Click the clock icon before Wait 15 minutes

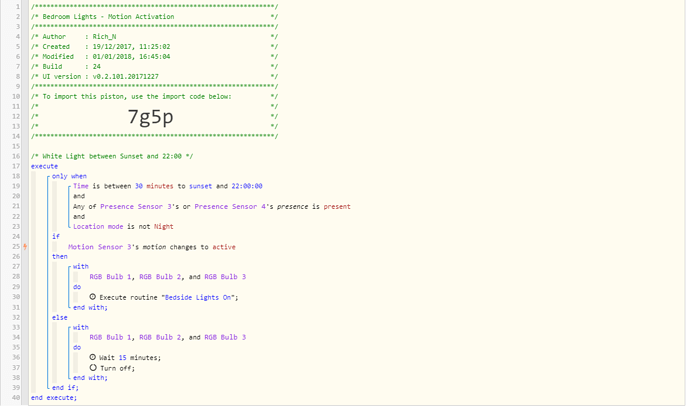click(93, 357)
